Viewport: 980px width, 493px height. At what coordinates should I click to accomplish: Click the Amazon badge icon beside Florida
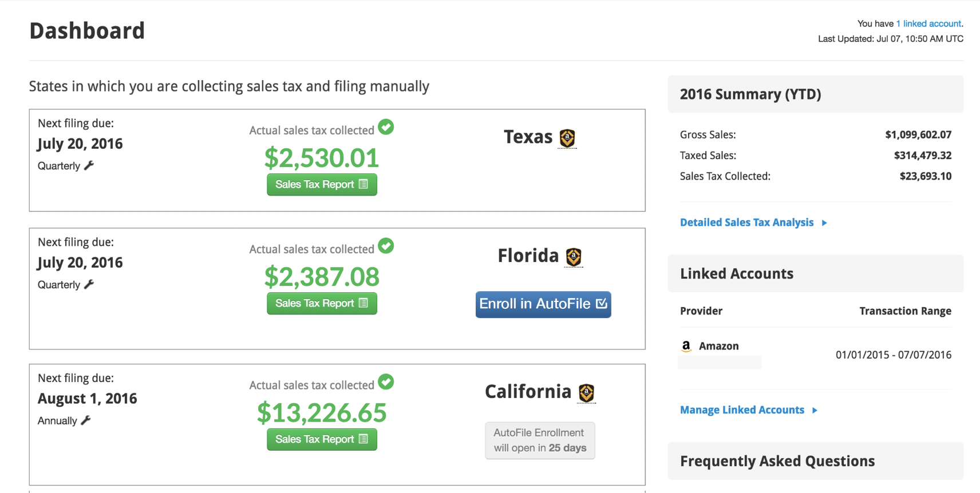[573, 257]
